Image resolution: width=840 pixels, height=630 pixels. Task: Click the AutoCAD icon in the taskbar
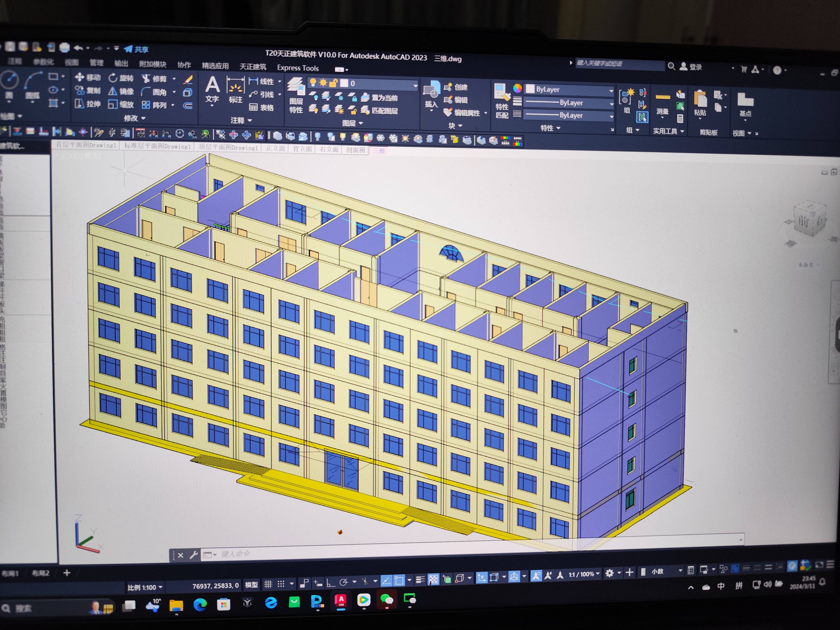click(x=341, y=601)
